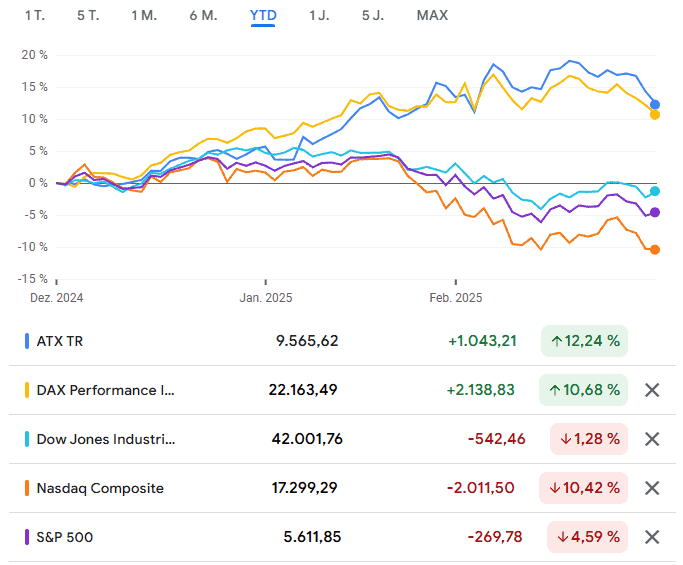The image size is (683, 565).
Task: Open the ATX TR index row
Action: [342, 341]
